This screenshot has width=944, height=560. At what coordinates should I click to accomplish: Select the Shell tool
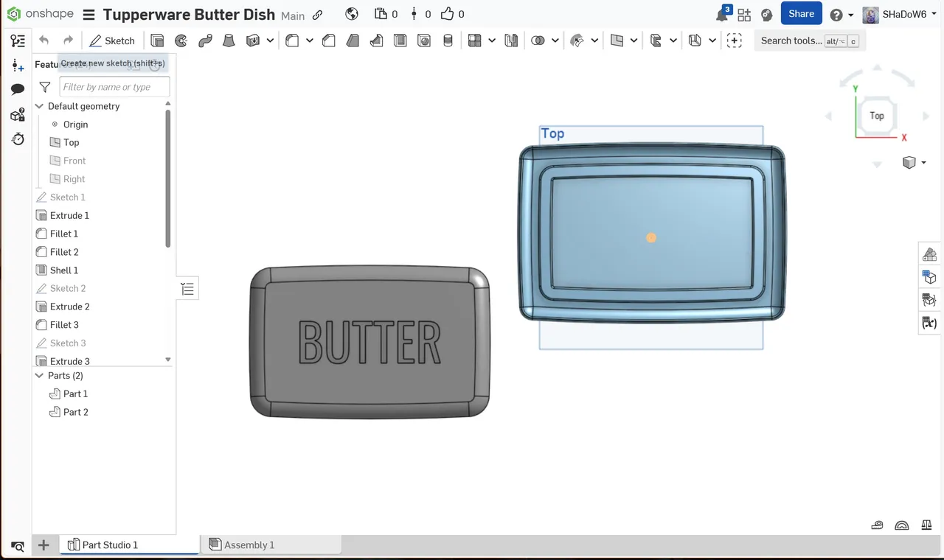pos(400,41)
